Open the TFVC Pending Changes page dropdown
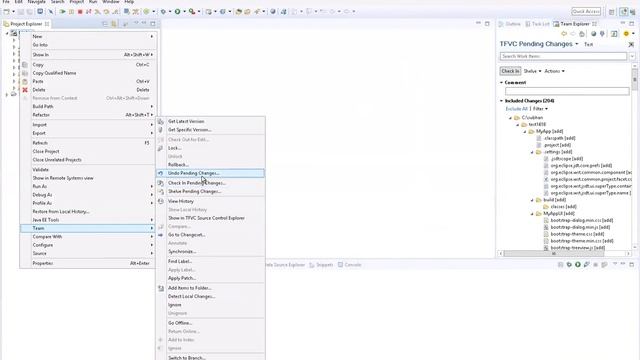 tap(577, 44)
